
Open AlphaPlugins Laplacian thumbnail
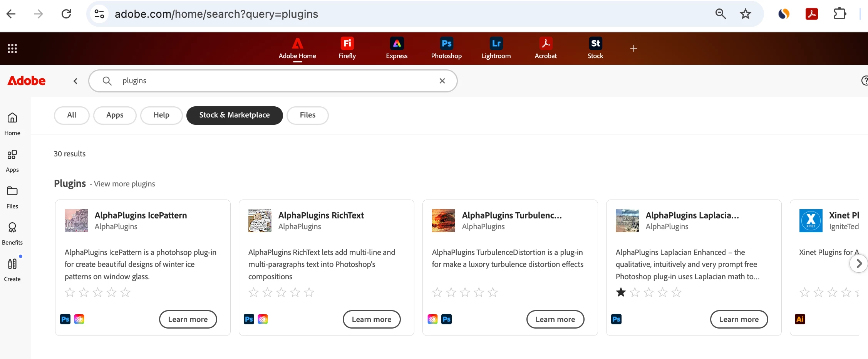(x=627, y=221)
